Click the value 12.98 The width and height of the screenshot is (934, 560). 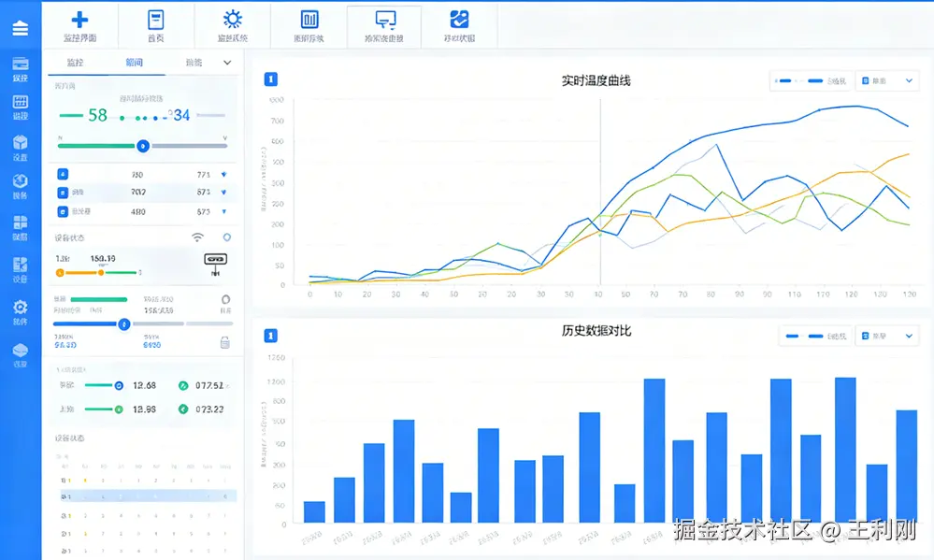click(144, 409)
